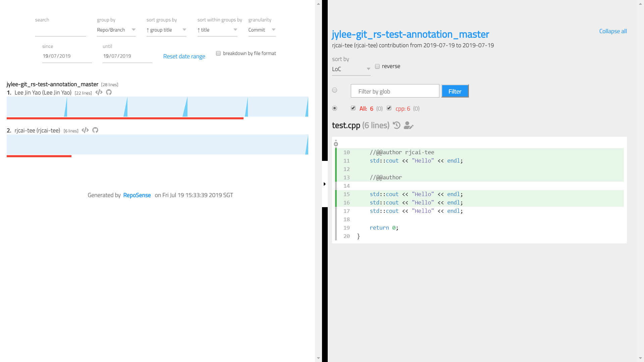Select the file type filter radio button
Screen dimensions: 644x362
click(334, 108)
